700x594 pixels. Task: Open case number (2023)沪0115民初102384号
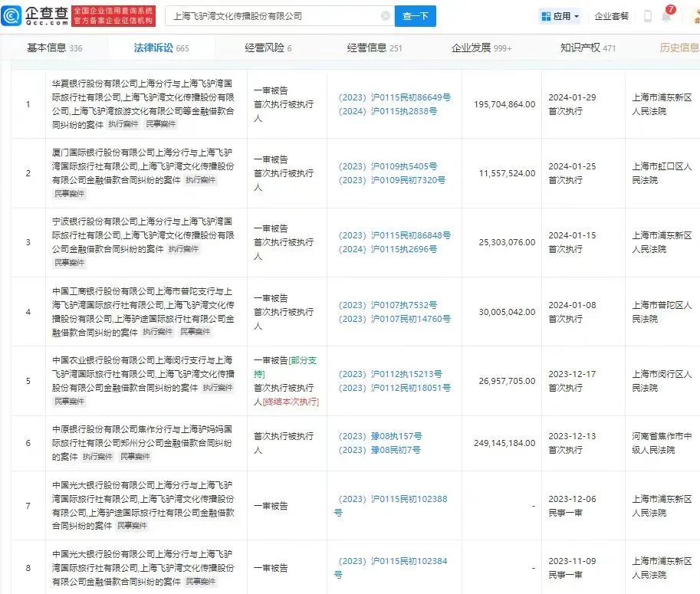tap(390, 568)
